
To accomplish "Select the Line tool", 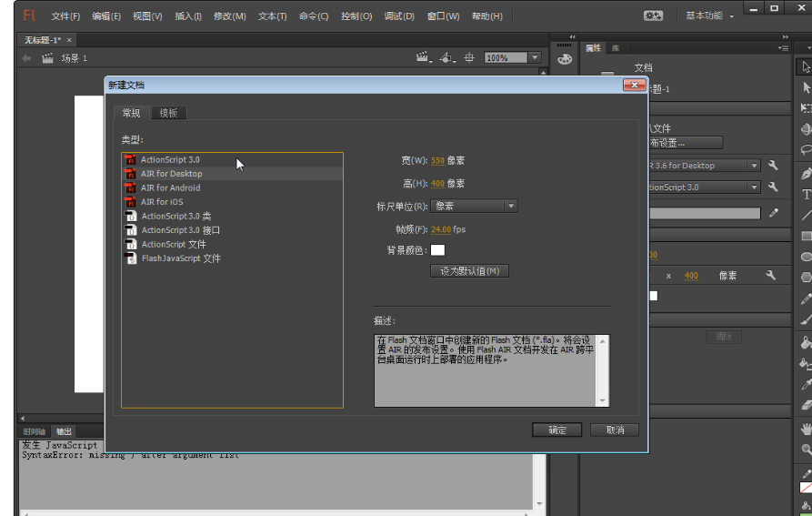I will pyautogui.click(x=806, y=215).
